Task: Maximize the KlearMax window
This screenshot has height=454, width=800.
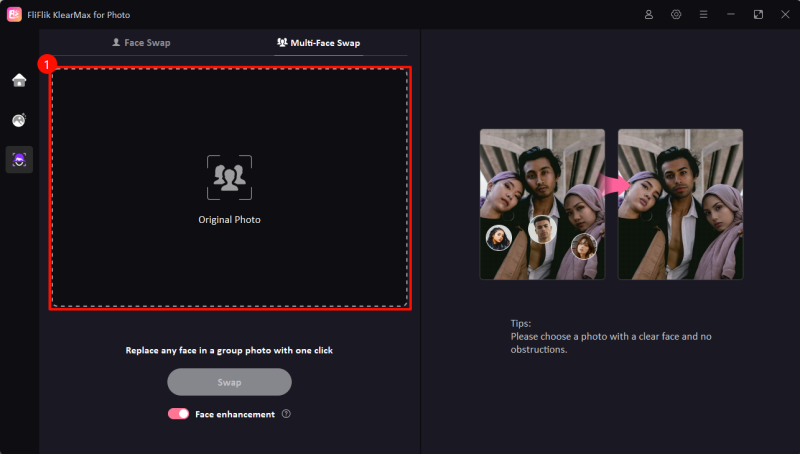Action: click(758, 15)
